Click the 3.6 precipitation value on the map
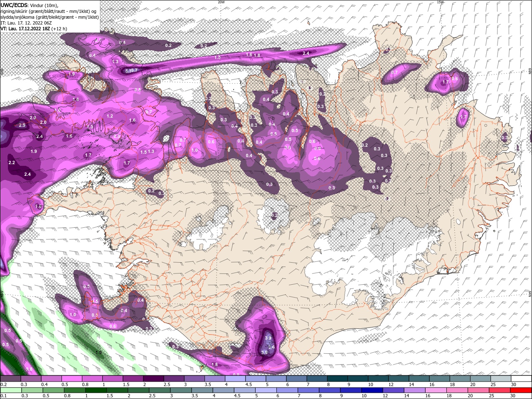The height and width of the screenshot is (399, 532). [x=271, y=347]
